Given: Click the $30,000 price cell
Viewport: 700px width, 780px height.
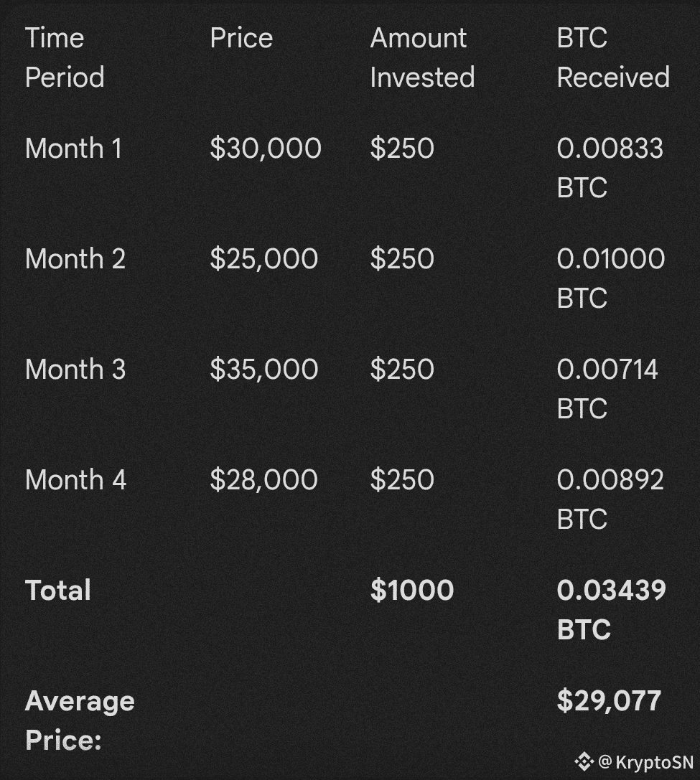Looking at the screenshot, I should point(265,149).
